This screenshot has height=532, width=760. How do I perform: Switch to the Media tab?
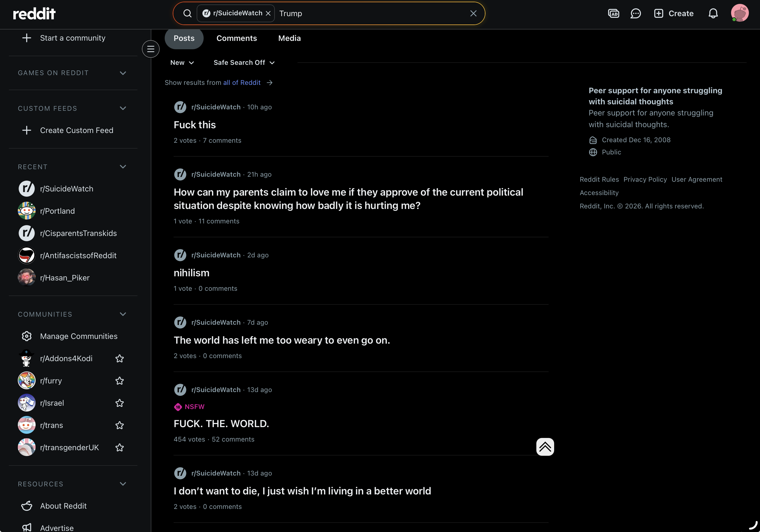289,38
